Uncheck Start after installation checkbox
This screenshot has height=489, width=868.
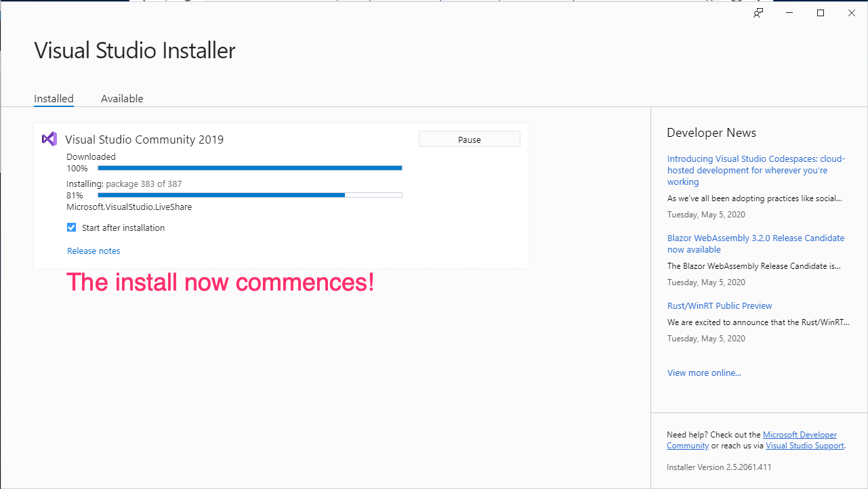tap(72, 228)
